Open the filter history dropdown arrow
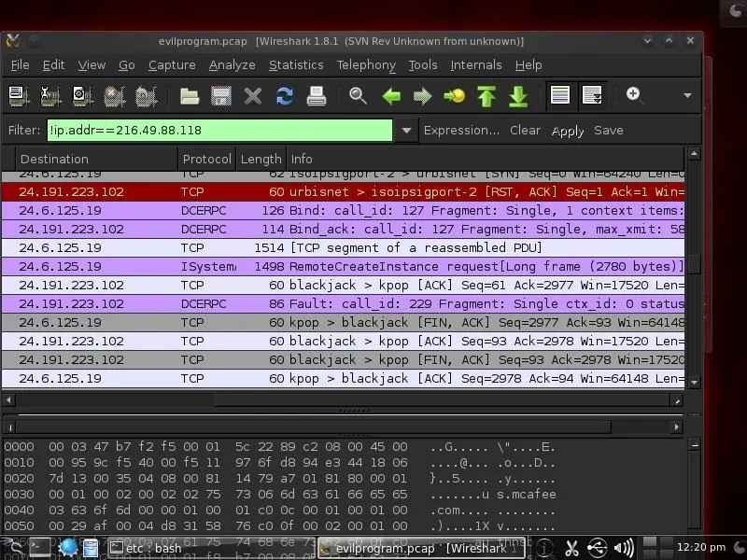 (406, 130)
